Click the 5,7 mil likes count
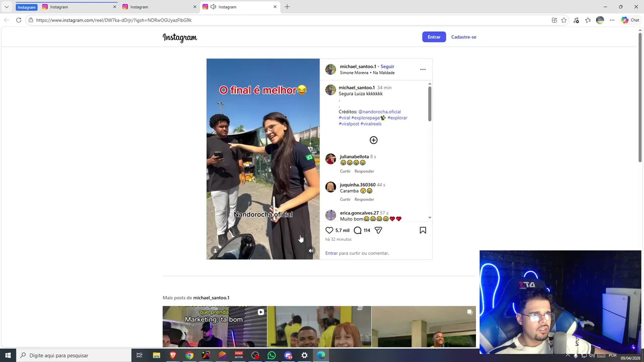This screenshot has width=644, height=362. click(342, 230)
